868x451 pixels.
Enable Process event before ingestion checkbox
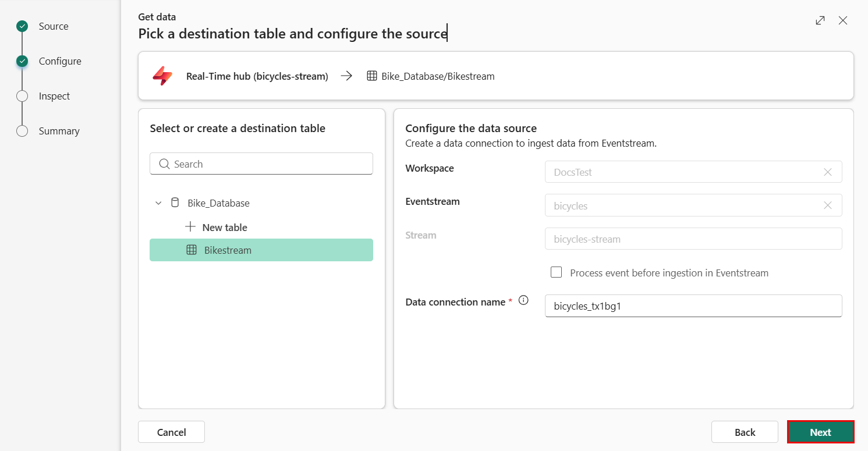coord(557,272)
